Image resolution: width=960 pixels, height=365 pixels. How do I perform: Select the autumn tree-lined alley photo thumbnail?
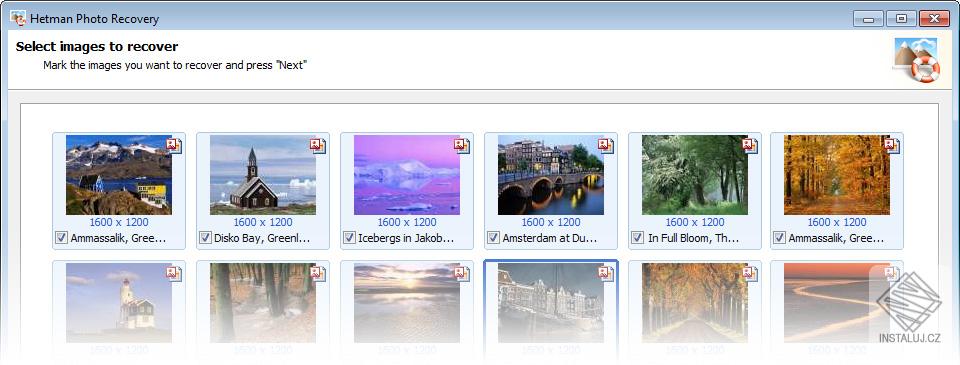[694, 303]
